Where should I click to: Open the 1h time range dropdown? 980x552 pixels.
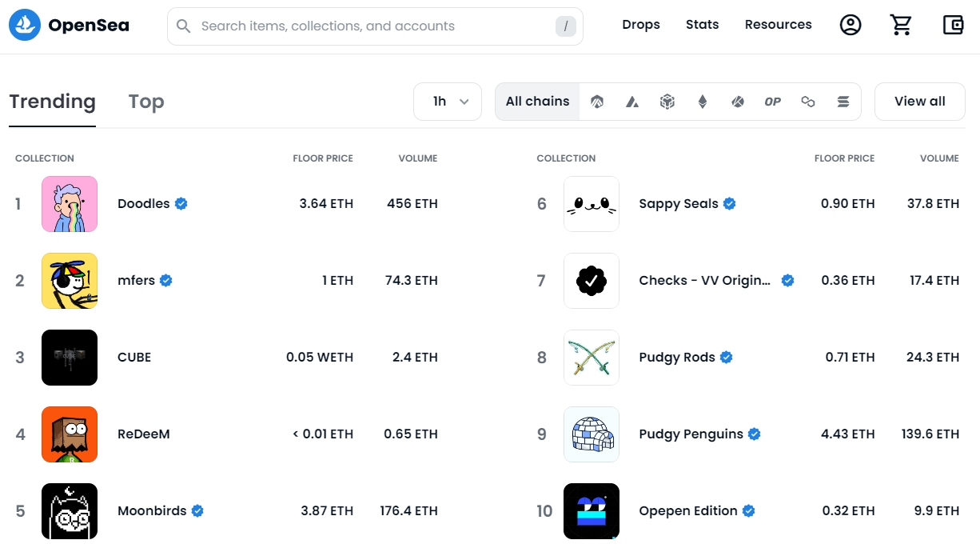448,101
